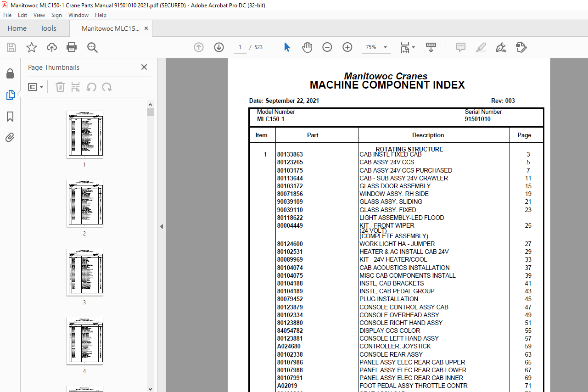The width and height of the screenshot is (588, 392).
Task: Open the Bookmarks panel icon
Action: pyautogui.click(x=10, y=117)
